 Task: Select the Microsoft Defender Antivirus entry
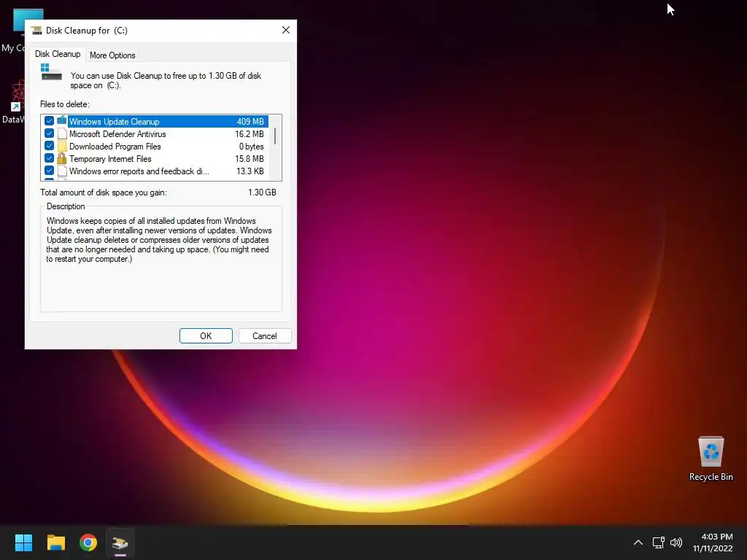tap(155, 134)
